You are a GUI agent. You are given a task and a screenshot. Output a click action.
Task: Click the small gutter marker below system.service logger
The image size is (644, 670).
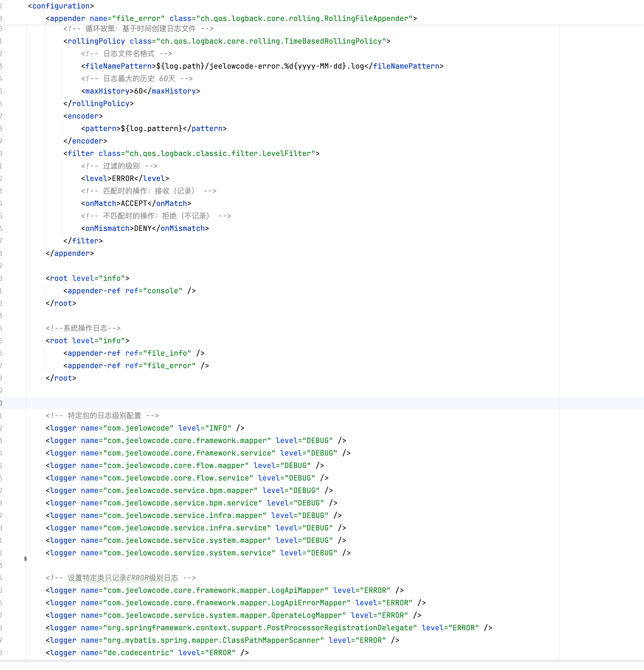[25, 559]
